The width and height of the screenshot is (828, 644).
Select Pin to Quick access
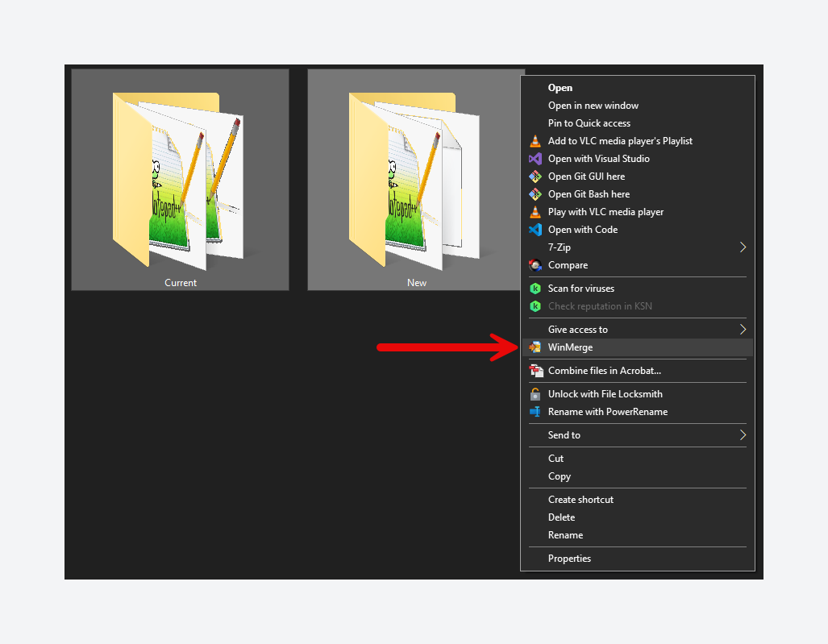coord(638,123)
